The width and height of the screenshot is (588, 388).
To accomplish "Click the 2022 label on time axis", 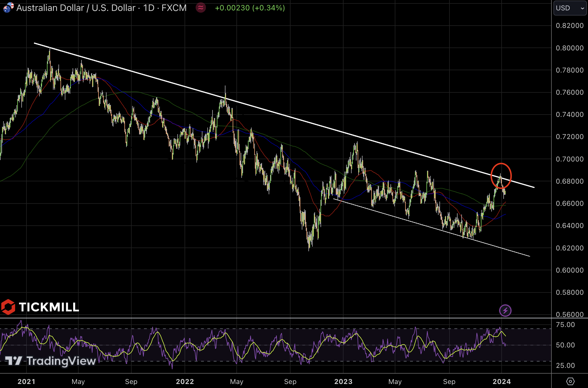I will tap(185, 382).
